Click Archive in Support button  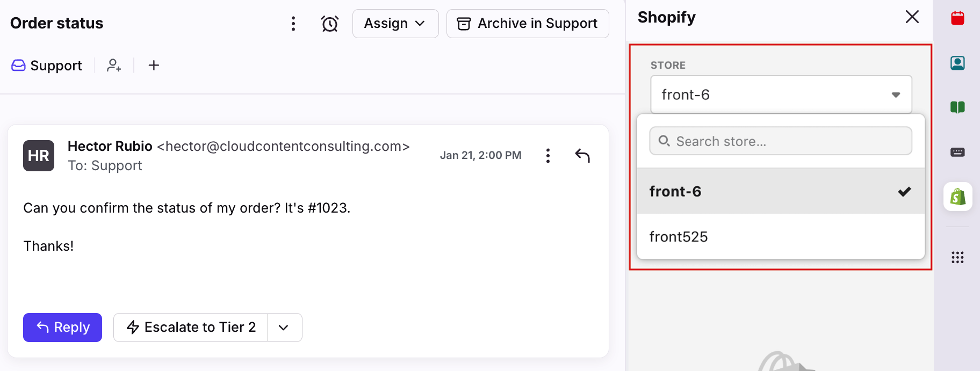[527, 24]
